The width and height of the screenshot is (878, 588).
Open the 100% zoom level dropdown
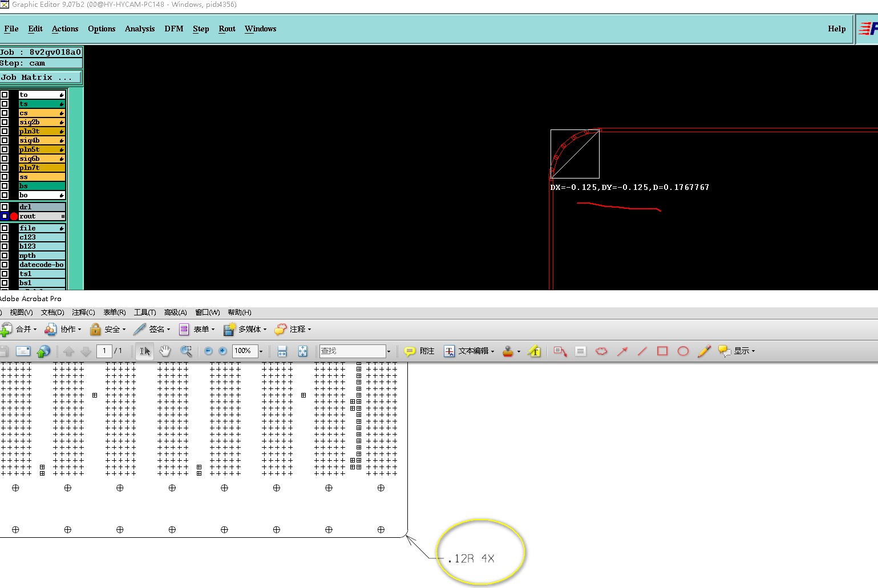click(261, 351)
